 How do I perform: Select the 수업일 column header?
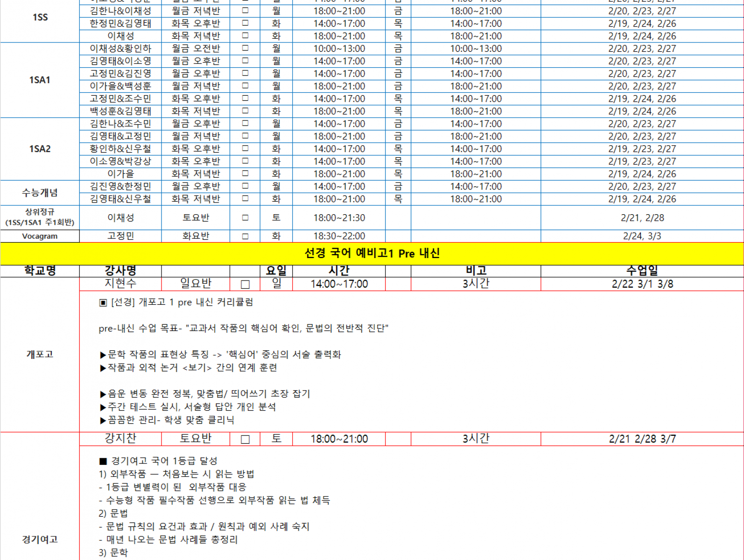click(642, 271)
